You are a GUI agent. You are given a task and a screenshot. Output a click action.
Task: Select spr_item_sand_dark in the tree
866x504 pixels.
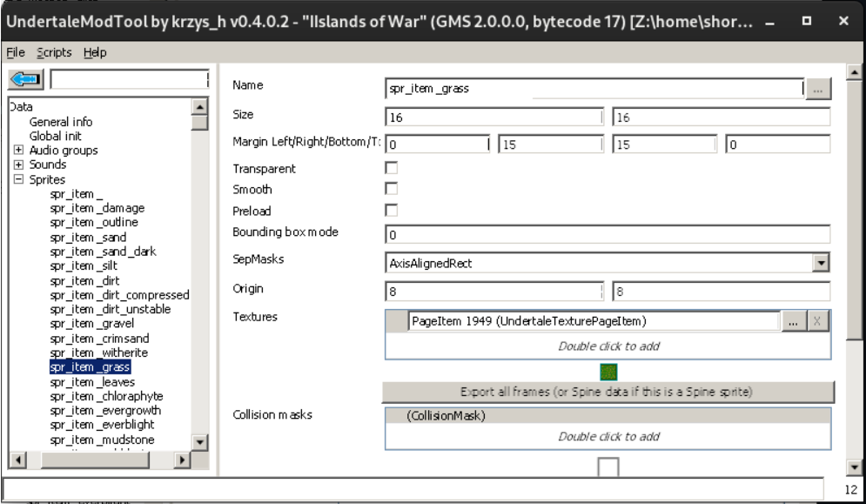[x=103, y=252]
